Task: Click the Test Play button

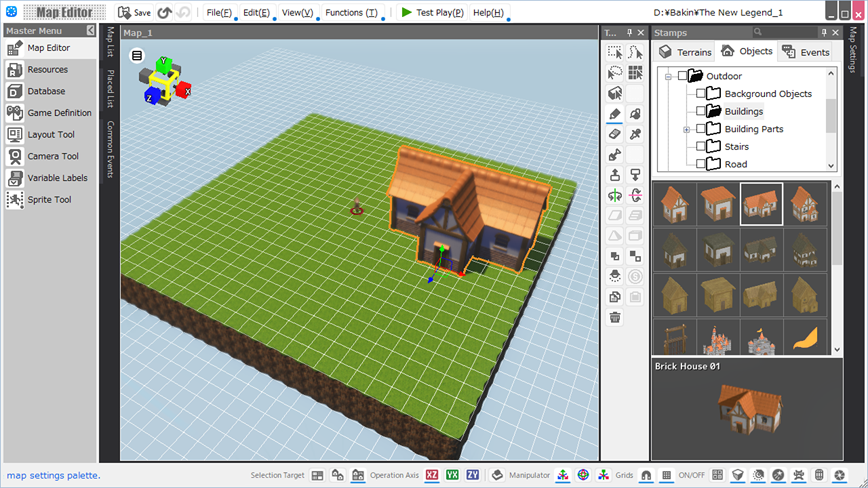Action: 431,12
